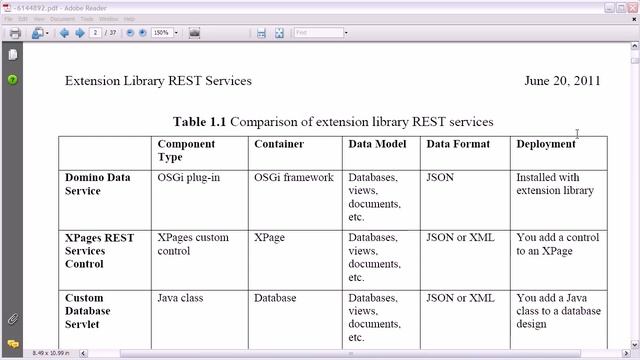
Task: Open the zoom percentage dropdown arrow
Action: [176, 33]
